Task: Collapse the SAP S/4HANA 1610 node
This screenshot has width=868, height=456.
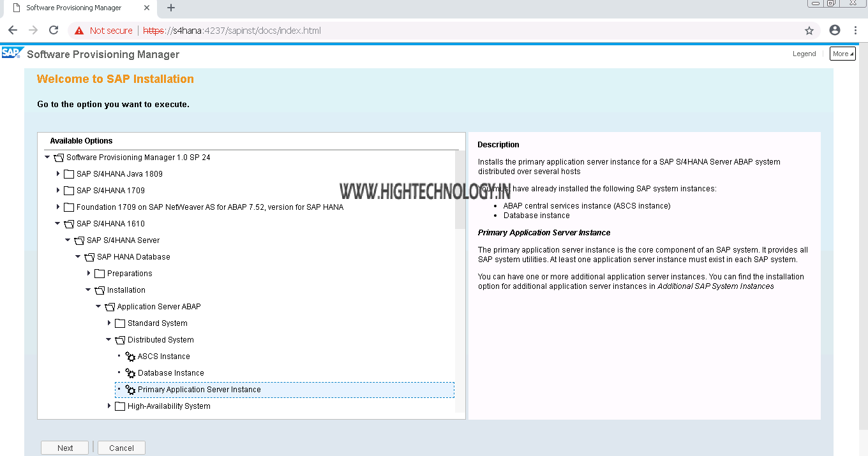Action: (57, 224)
